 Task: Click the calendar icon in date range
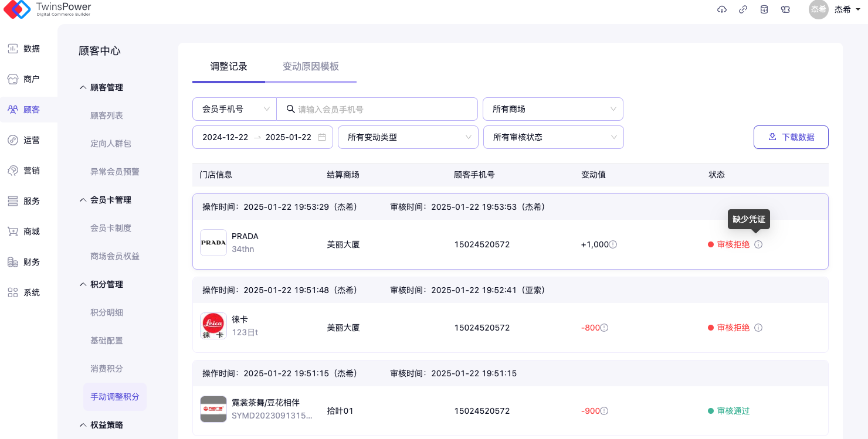(322, 137)
